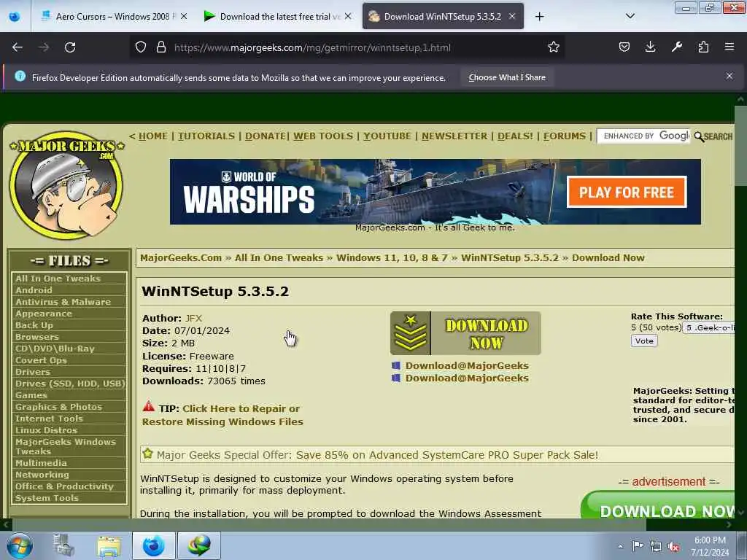Go back using the browser back arrow

18,47
